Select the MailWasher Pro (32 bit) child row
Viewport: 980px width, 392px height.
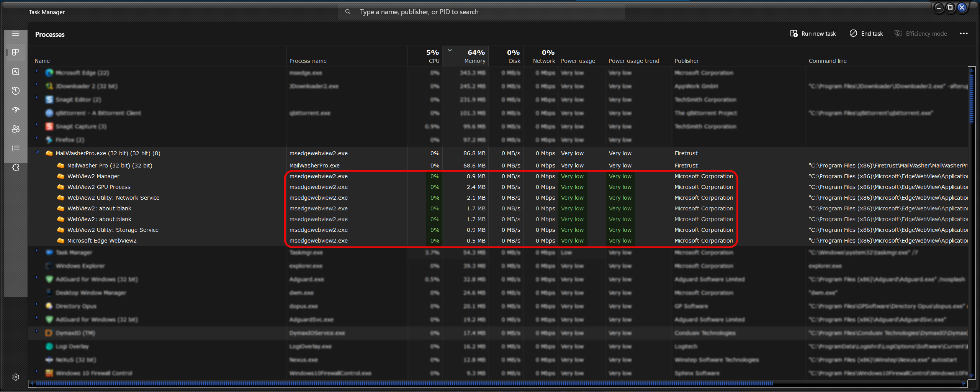(x=498, y=166)
